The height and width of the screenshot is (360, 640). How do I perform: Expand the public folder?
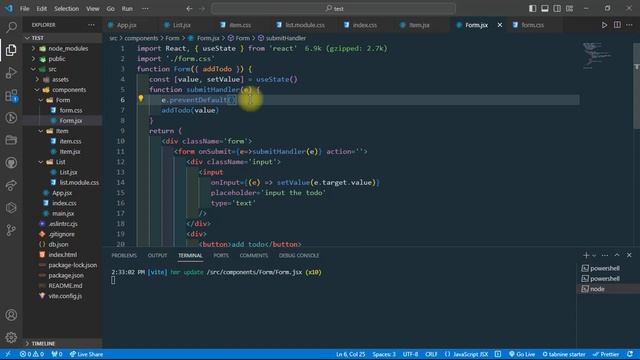click(33, 58)
